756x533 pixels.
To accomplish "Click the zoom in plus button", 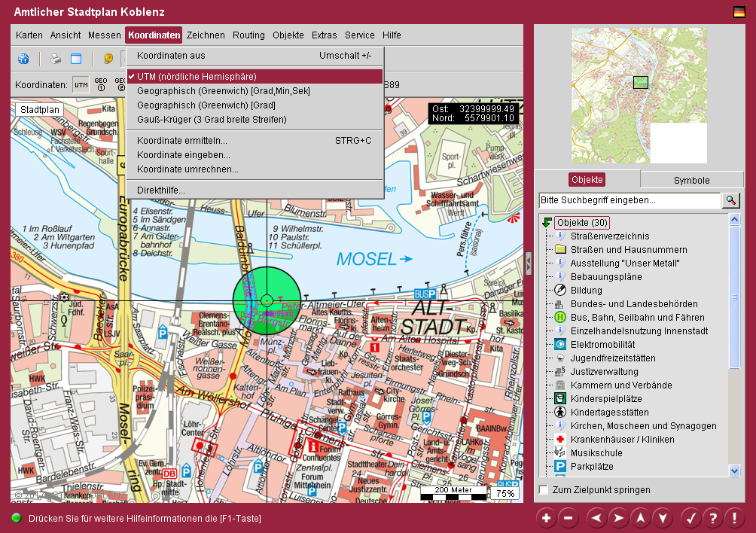I will click(x=546, y=518).
